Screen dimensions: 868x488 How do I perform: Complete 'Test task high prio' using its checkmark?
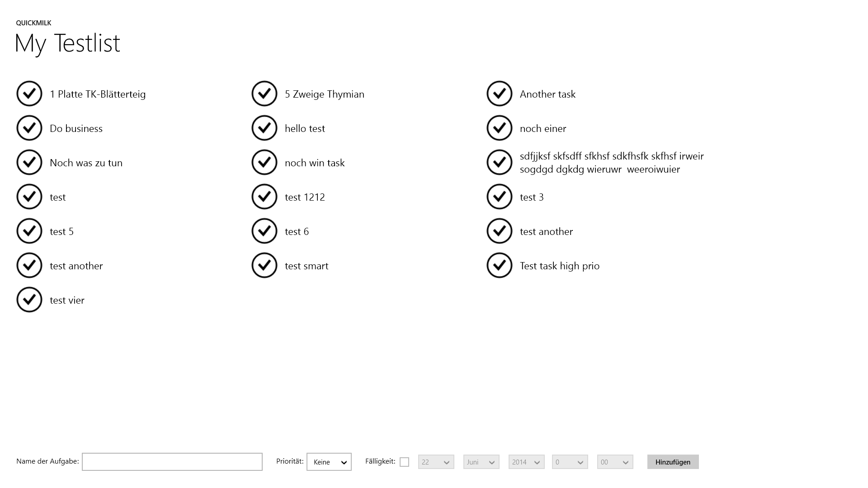[500, 265]
